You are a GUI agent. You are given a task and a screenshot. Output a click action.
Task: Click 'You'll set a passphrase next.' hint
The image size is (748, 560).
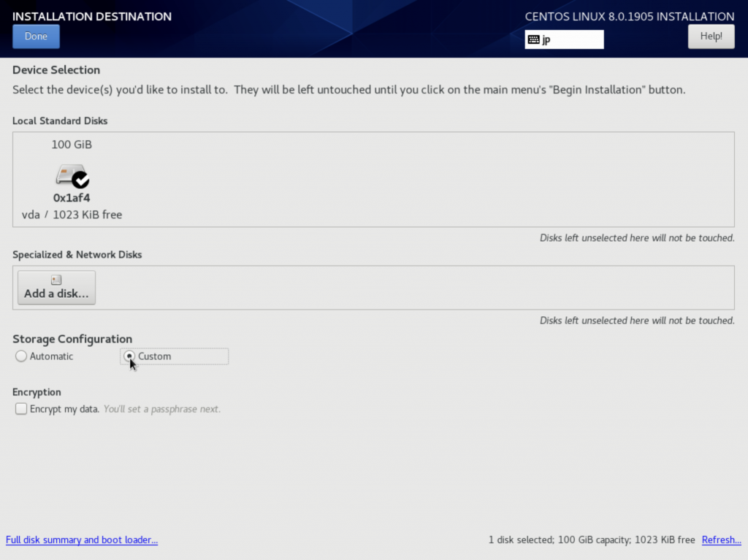tap(162, 409)
